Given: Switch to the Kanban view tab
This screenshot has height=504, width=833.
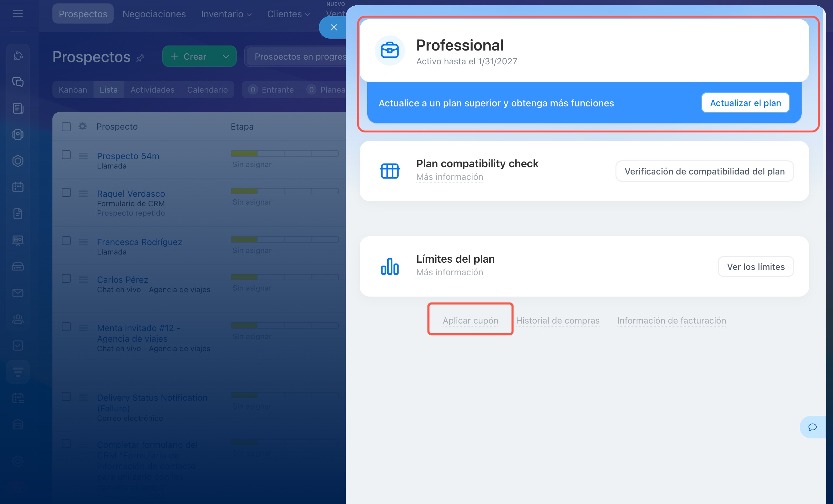Looking at the screenshot, I should [73, 89].
